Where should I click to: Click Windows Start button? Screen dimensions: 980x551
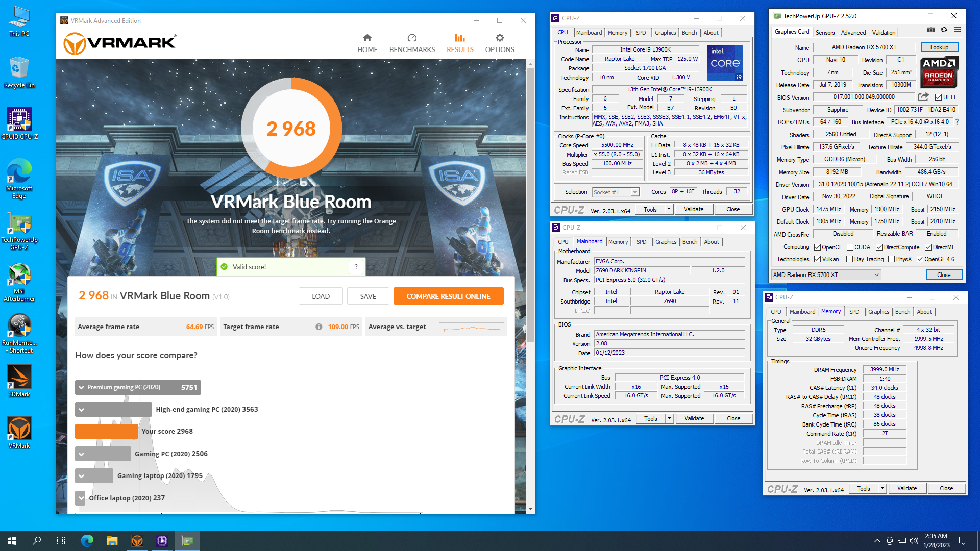point(12,541)
